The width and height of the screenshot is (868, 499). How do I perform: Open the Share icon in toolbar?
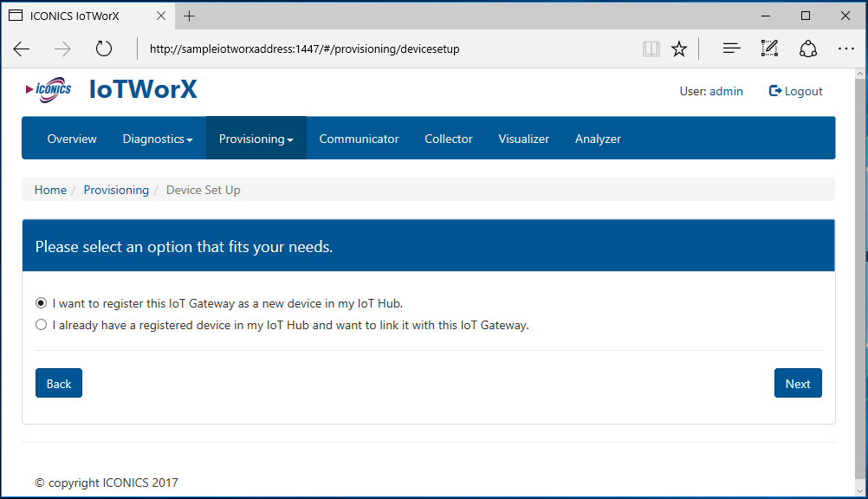tap(807, 49)
